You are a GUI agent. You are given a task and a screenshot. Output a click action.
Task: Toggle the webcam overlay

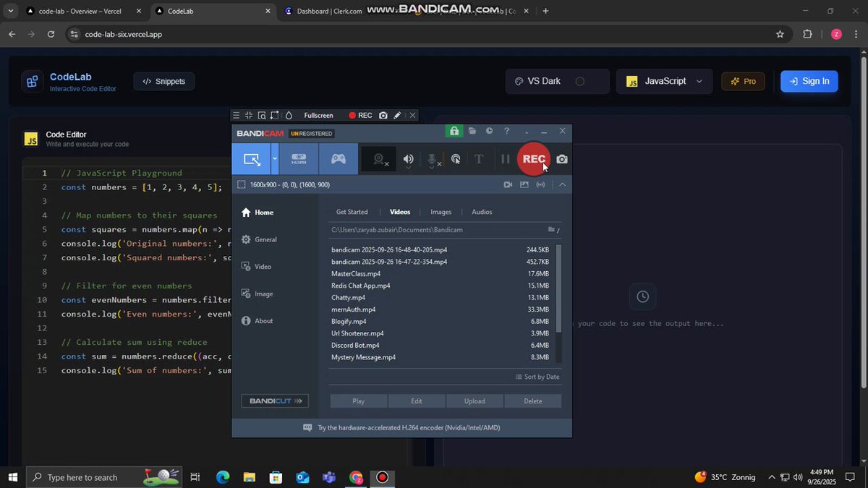379,160
